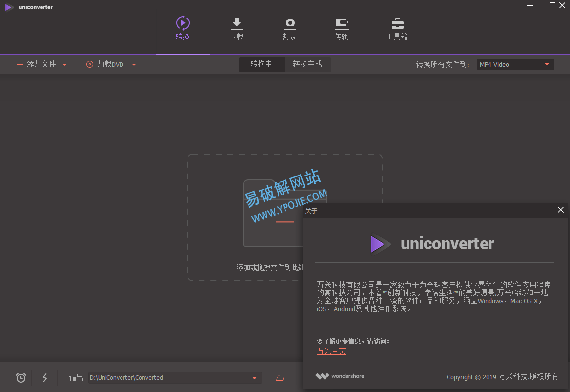570x392 pixels.
Task: Click the wondershare logo in About dialog
Action: tap(340, 376)
